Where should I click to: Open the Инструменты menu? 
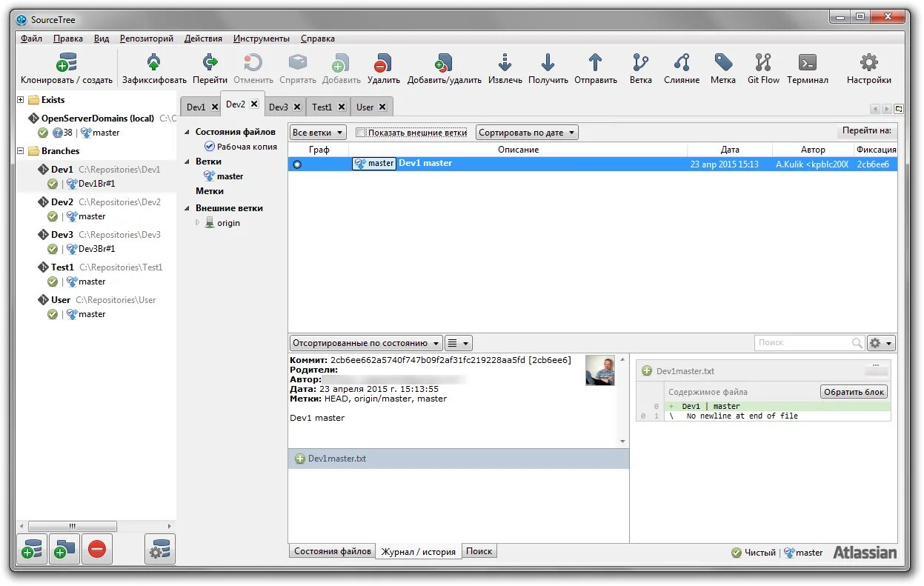click(x=262, y=39)
